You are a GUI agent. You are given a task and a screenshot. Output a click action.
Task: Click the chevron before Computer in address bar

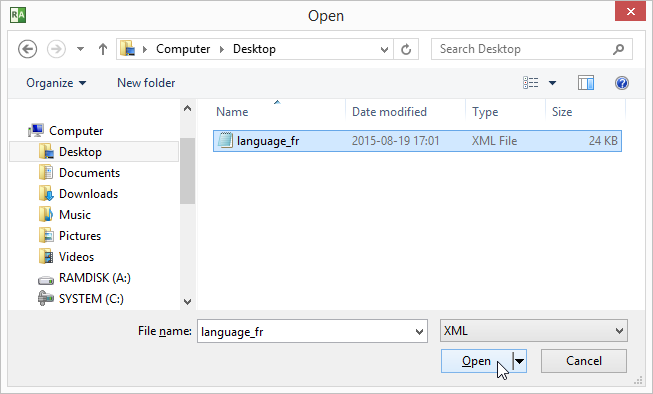tap(145, 49)
